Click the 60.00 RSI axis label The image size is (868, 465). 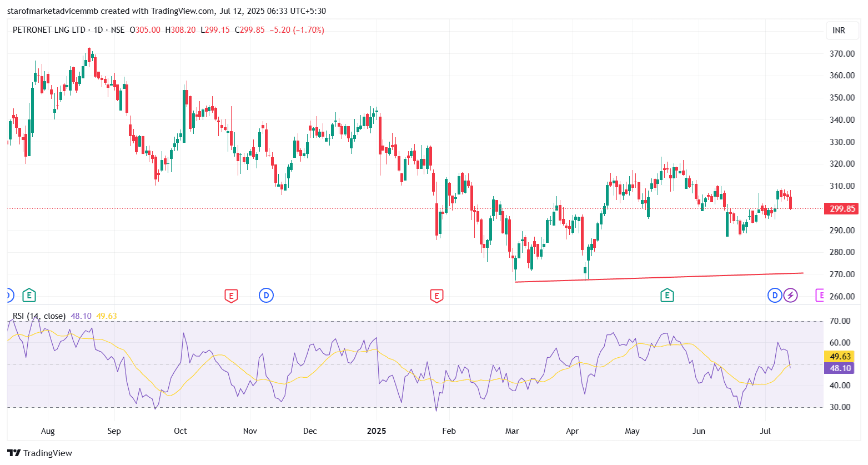pos(840,343)
